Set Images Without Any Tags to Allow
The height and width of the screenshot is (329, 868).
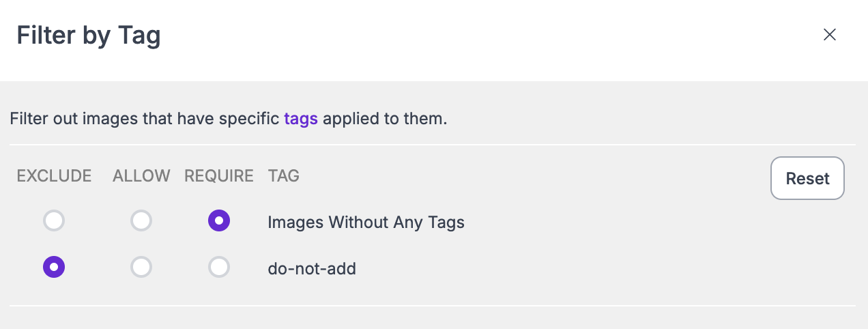point(141,221)
